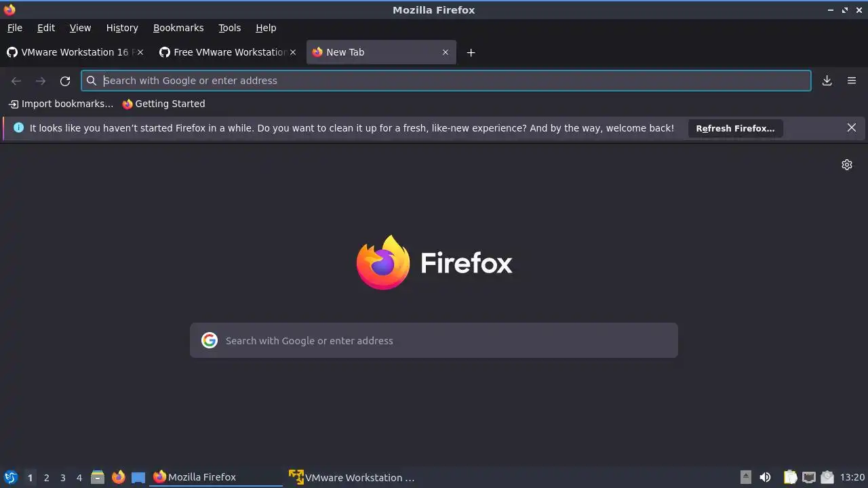The image size is (868, 488).
Task: Dismiss the refresh Firefox notification bar
Action: click(x=852, y=127)
